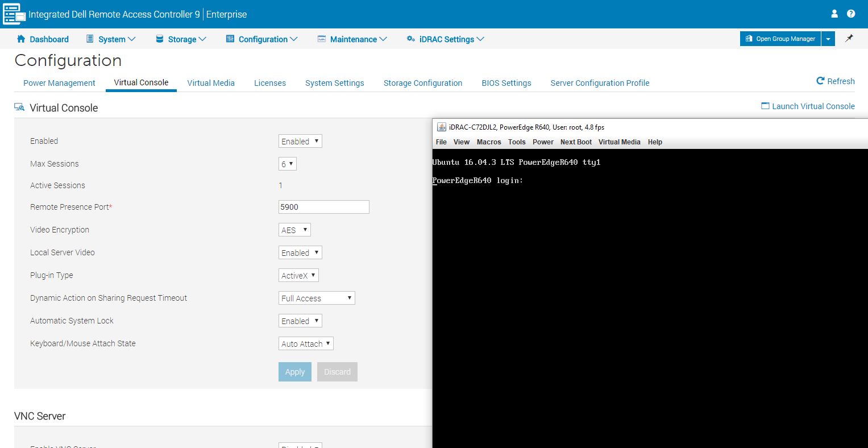Go to Dashboard via the home icon
This screenshot has width=868, height=448.
(x=22, y=39)
